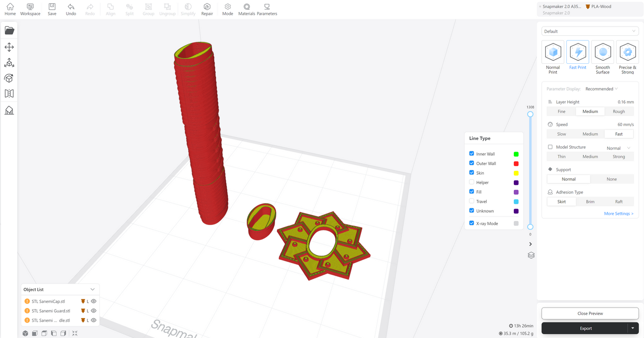
Task: Hide STL SanemiCap.stl with eye icon
Action: click(x=94, y=301)
